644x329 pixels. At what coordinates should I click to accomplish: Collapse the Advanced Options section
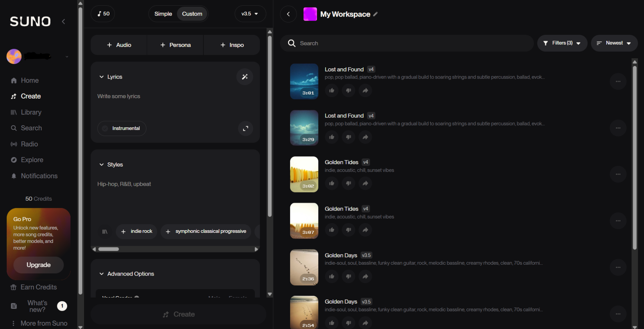(101, 274)
